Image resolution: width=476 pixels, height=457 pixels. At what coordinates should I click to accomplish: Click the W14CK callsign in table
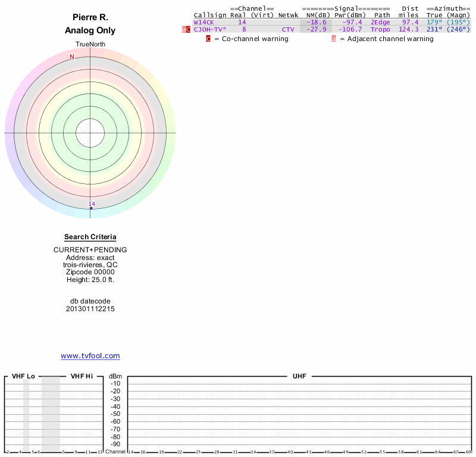(203, 22)
